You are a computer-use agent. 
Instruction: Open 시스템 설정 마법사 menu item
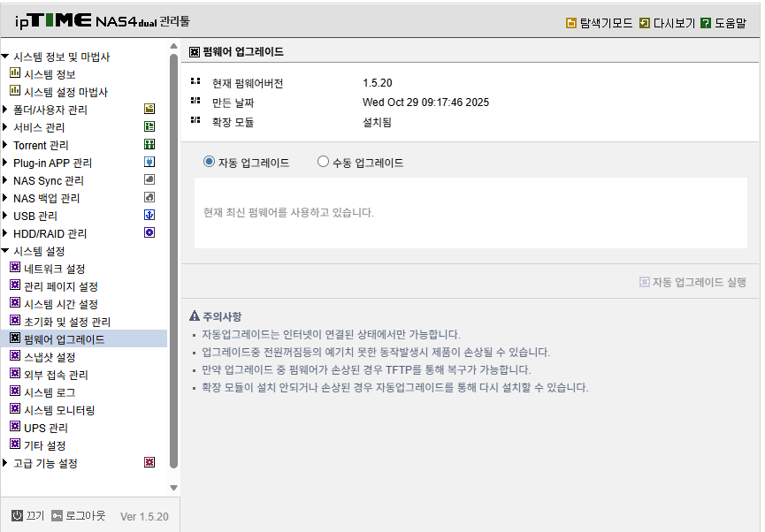coord(65,92)
